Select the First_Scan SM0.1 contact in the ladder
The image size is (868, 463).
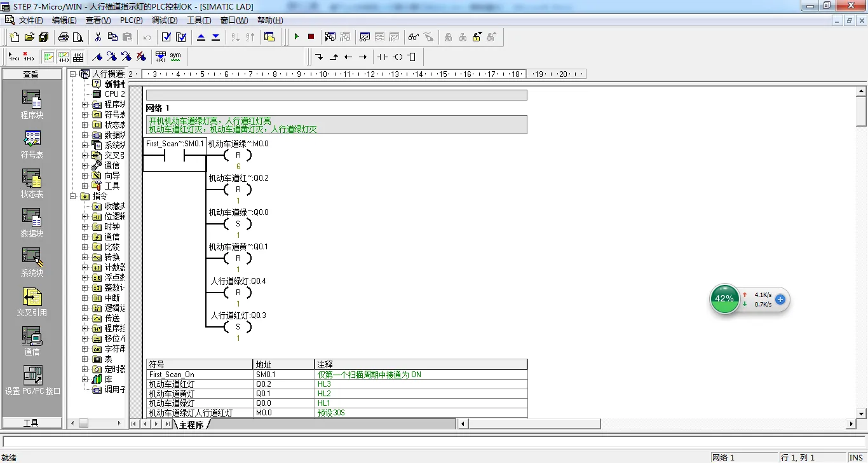[x=175, y=155]
